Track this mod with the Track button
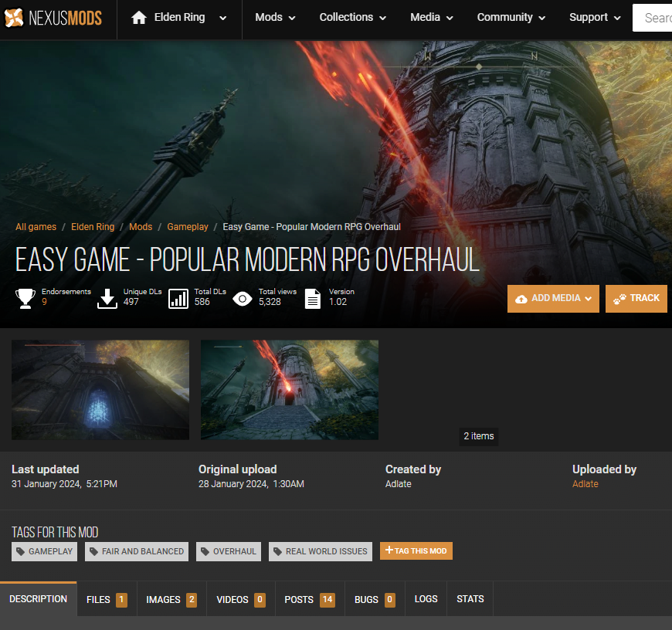The height and width of the screenshot is (630, 672). (636, 299)
